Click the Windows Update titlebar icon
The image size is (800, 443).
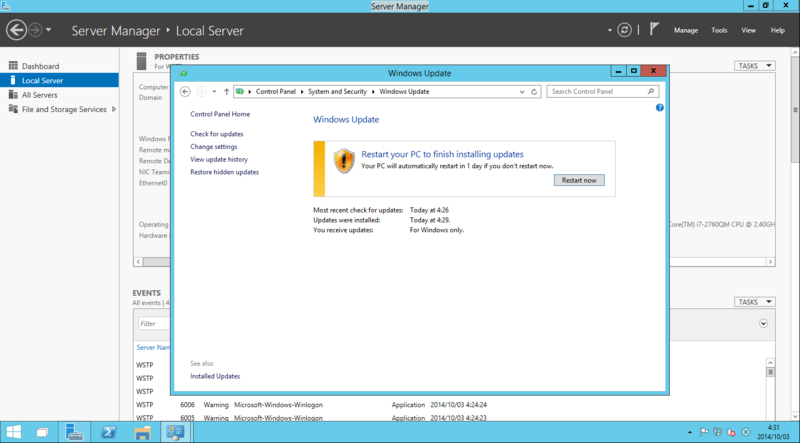click(183, 73)
